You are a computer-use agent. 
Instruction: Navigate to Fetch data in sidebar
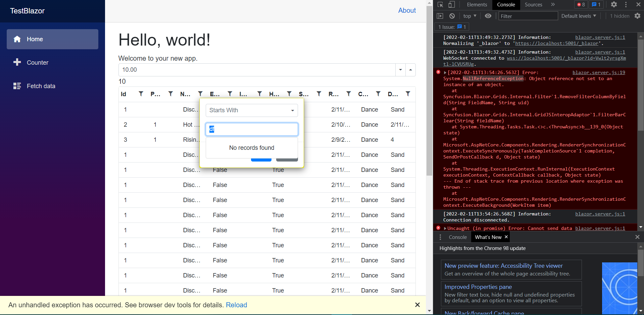click(41, 86)
